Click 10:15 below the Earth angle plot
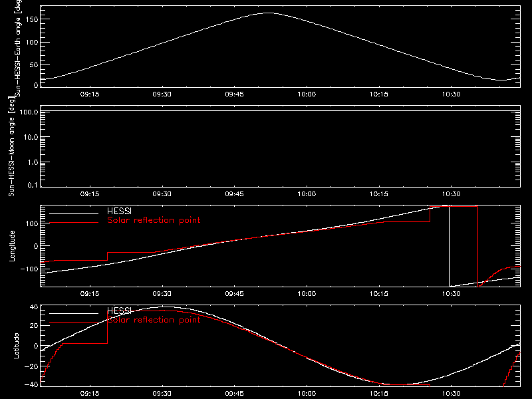The width and height of the screenshot is (532, 399). pos(379,94)
